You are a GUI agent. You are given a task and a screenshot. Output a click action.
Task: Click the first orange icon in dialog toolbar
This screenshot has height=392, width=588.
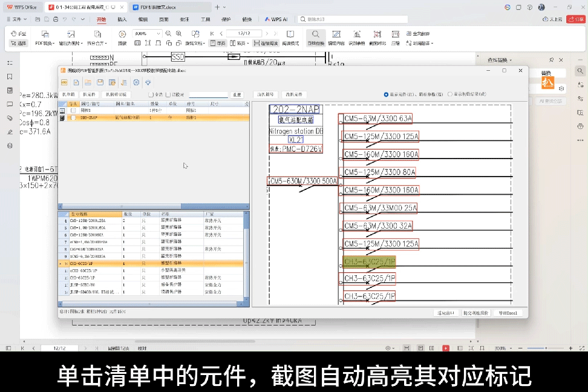pos(64,82)
